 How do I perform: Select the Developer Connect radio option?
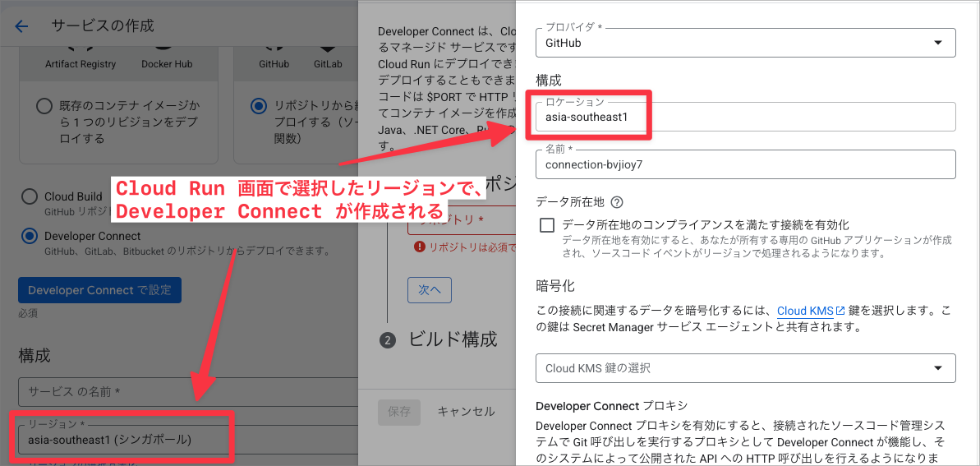[x=29, y=237]
